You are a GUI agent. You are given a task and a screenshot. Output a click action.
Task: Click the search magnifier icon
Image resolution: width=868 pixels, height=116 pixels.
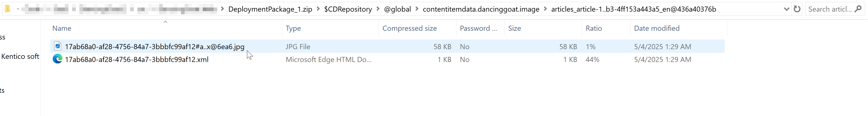coord(858,9)
